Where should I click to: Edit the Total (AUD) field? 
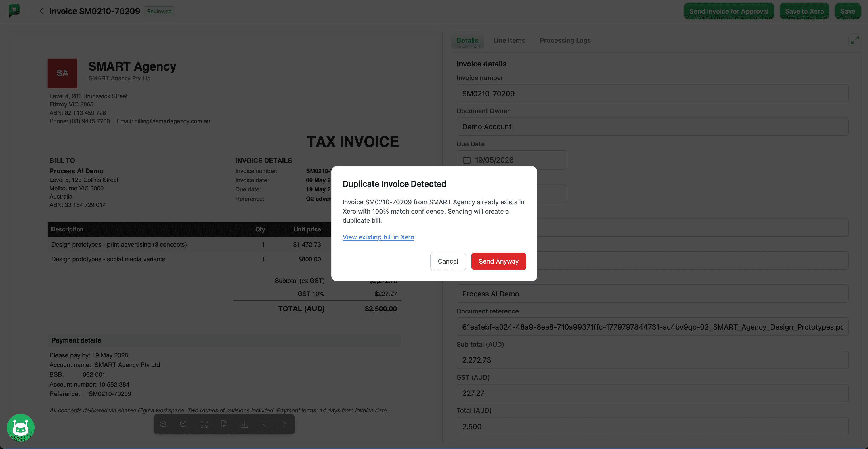point(652,426)
